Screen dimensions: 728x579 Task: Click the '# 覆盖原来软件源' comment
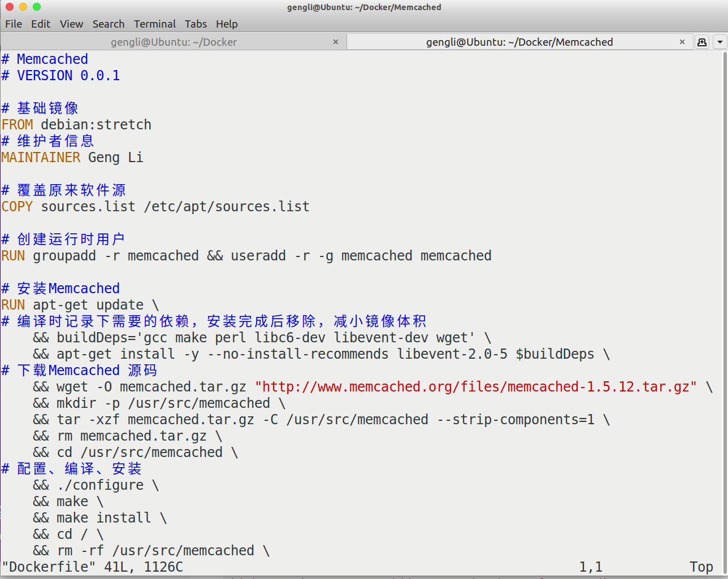coord(64,190)
